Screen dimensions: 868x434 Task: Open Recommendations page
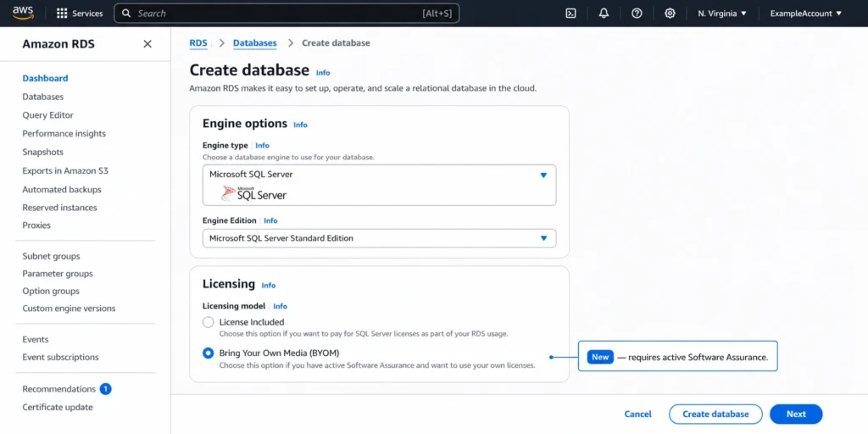point(59,388)
